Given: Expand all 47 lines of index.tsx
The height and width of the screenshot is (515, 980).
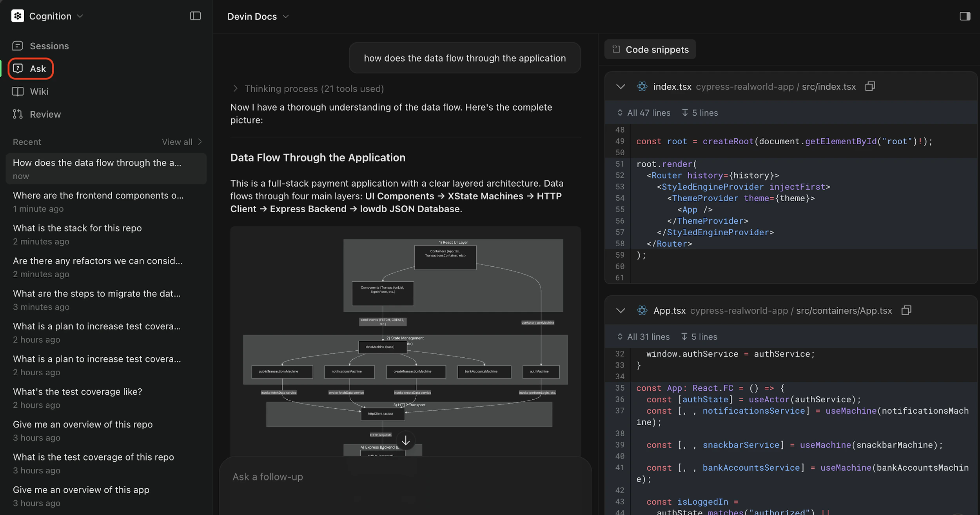Looking at the screenshot, I should (644, 113).
